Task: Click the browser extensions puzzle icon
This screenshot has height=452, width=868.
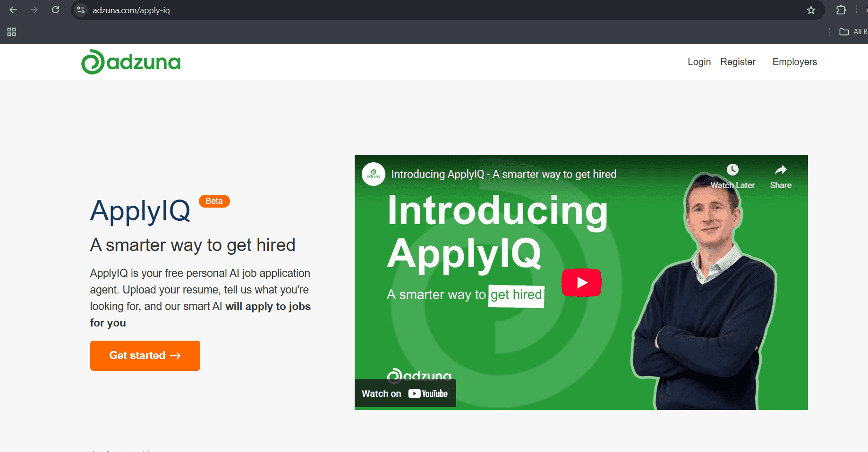Action: [841, 9]
